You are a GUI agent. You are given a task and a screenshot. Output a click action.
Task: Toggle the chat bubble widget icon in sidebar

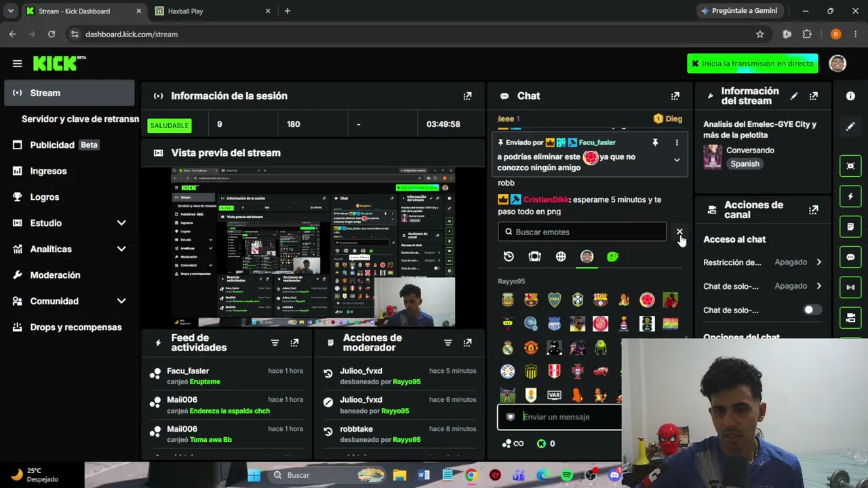[850, 257]
